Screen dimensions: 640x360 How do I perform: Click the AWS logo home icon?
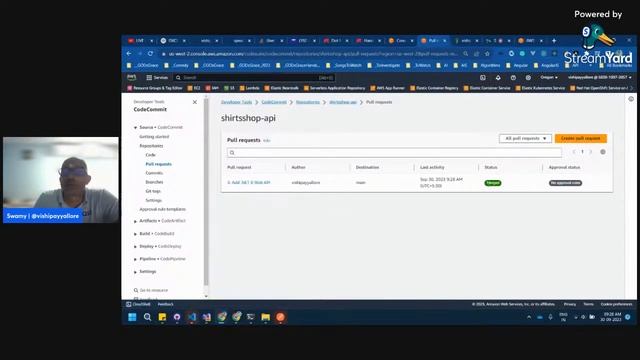(131, 77)
